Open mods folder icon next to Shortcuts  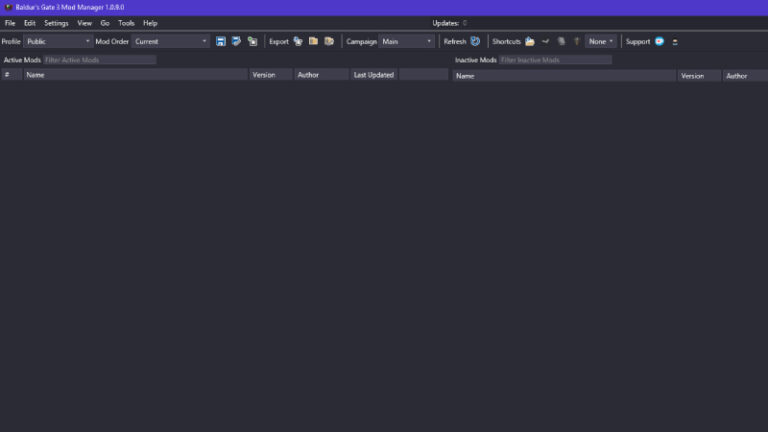(x=530, y=41)
